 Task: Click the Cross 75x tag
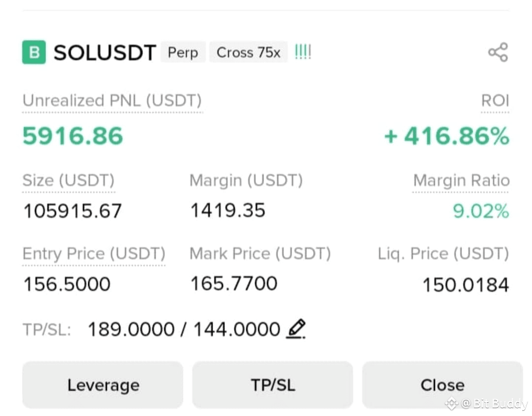click(248, 52)
